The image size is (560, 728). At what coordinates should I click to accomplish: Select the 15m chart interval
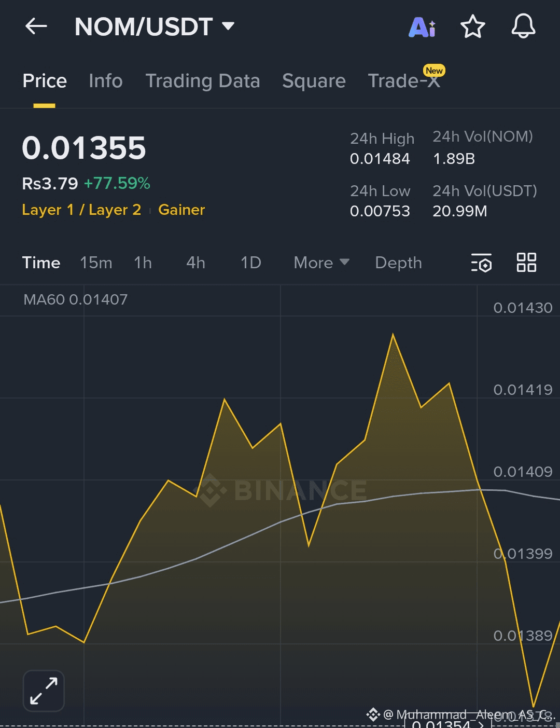point(96,263)
